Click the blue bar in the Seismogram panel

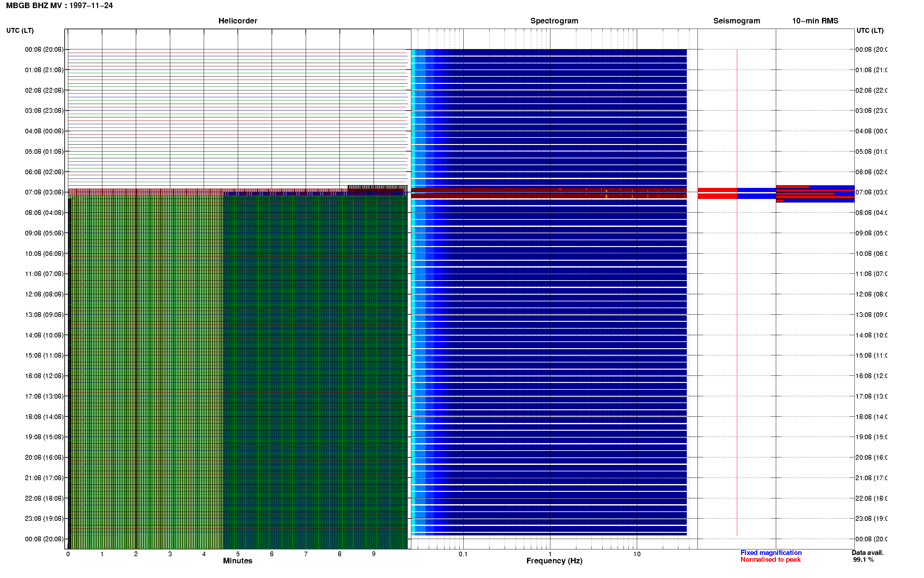(756, 193)
